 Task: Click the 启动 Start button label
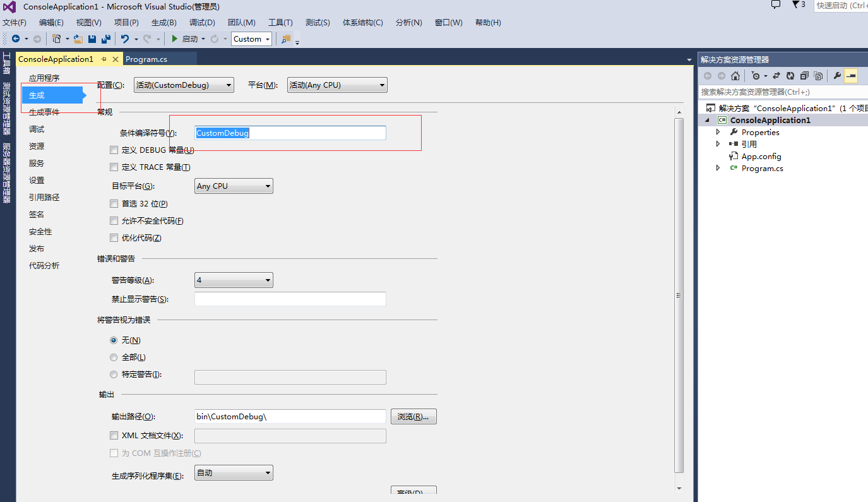[190, 39]
